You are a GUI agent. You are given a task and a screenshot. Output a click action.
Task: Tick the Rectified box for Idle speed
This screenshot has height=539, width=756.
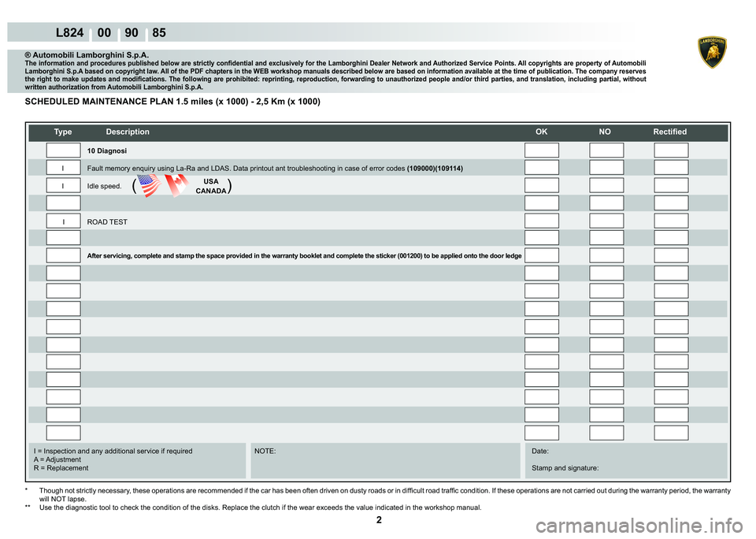click(671, 185)
